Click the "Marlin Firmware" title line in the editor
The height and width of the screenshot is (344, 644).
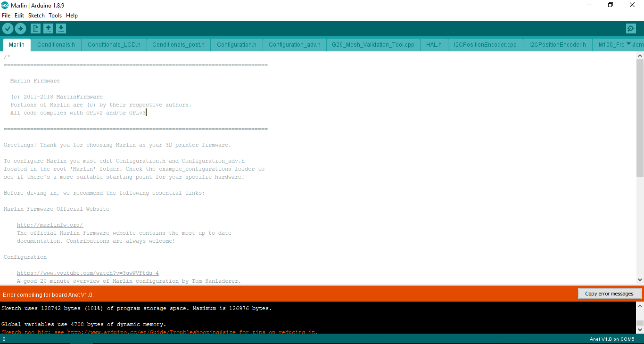click(35, 81)
